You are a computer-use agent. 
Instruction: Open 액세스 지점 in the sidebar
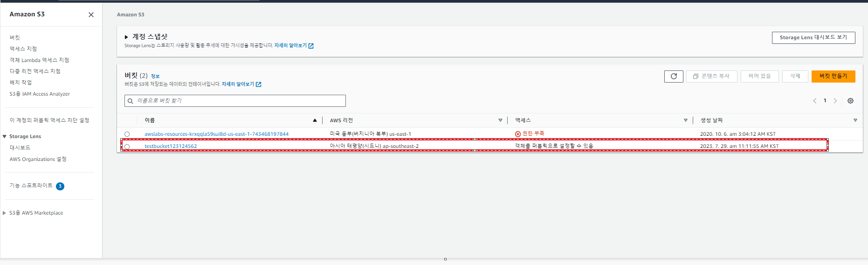click(x=23, y=49)
